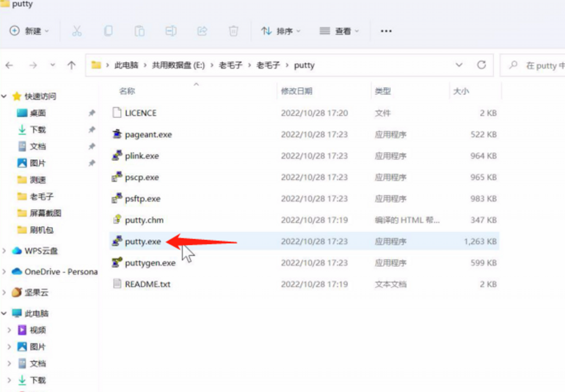The width and height of the screenshot is (565, 392).
Task: Collapse the 此电脑 tree node
Action: (x=4, y=313)
